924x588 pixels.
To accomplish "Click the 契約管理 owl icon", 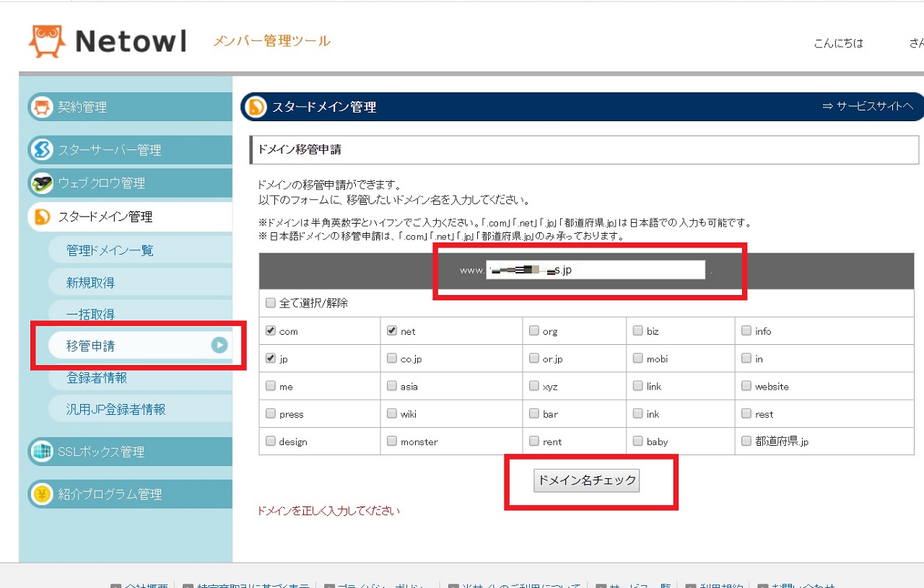I will point(41,107).
